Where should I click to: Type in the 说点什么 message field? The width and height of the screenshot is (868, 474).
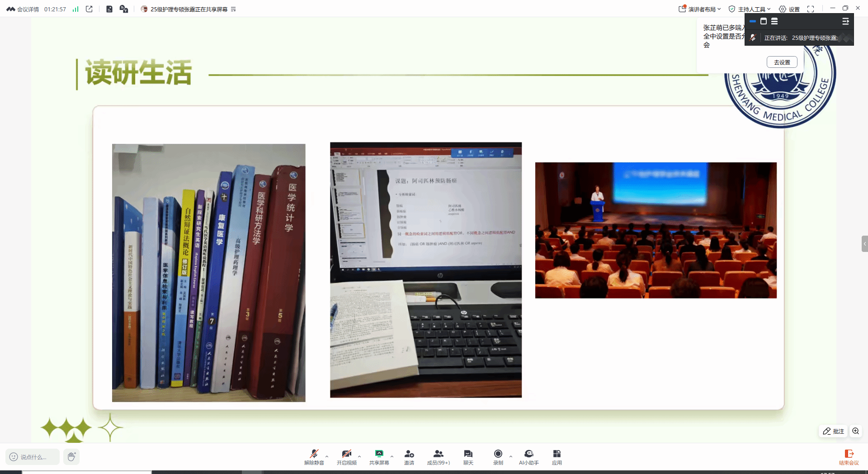[x=33, y=457]
